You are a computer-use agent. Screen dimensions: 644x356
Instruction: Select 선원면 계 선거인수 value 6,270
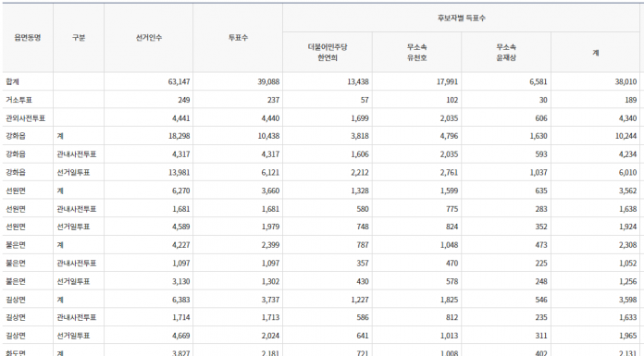tap(180, 190)
